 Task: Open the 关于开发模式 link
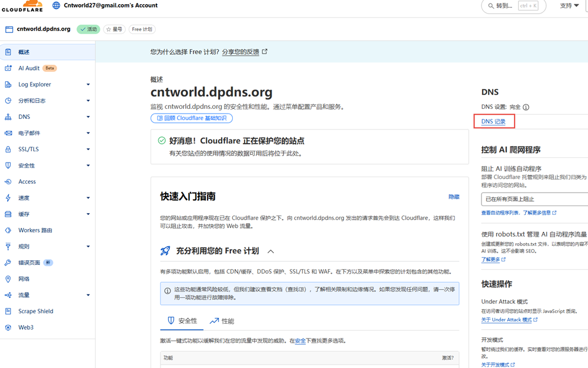click(495, 364)
